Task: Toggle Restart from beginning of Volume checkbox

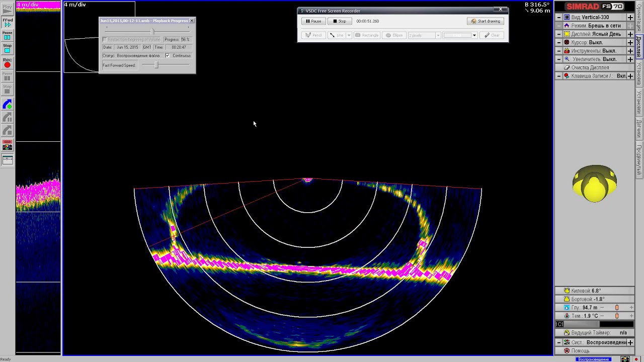Action: [105, 39]
